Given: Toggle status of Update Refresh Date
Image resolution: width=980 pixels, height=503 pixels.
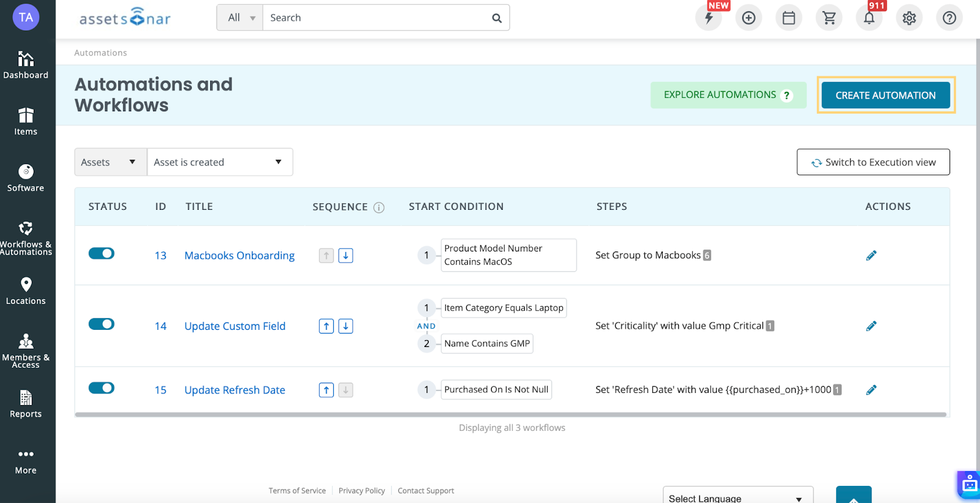Looking at the screenshot, I should pyautogui.click(x=102, y=388).
